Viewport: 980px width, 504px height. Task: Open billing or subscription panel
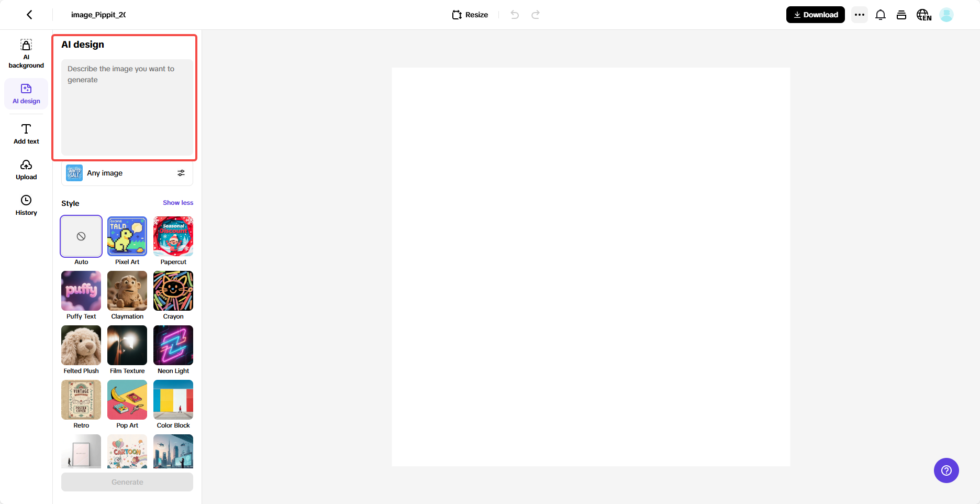(901, 15)
